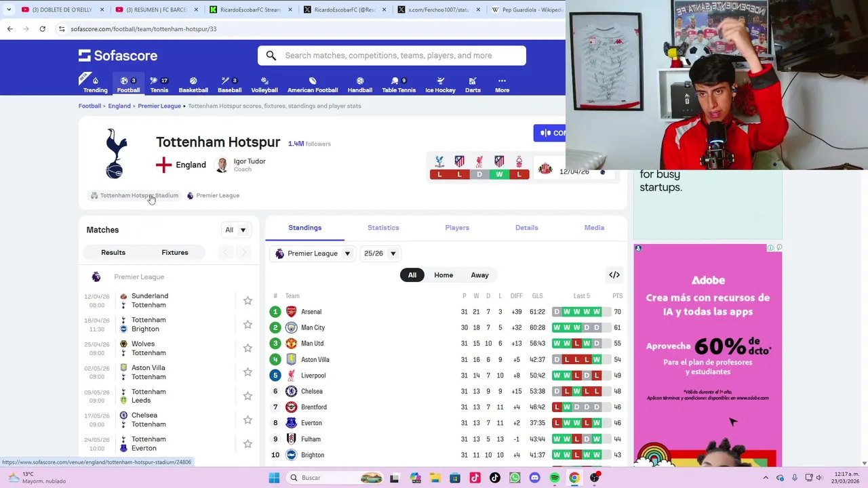Image resolution: width=868 pixels, height=488 pixels.
Task: Open the Ice Hockey section
Action: click(440, 84)
